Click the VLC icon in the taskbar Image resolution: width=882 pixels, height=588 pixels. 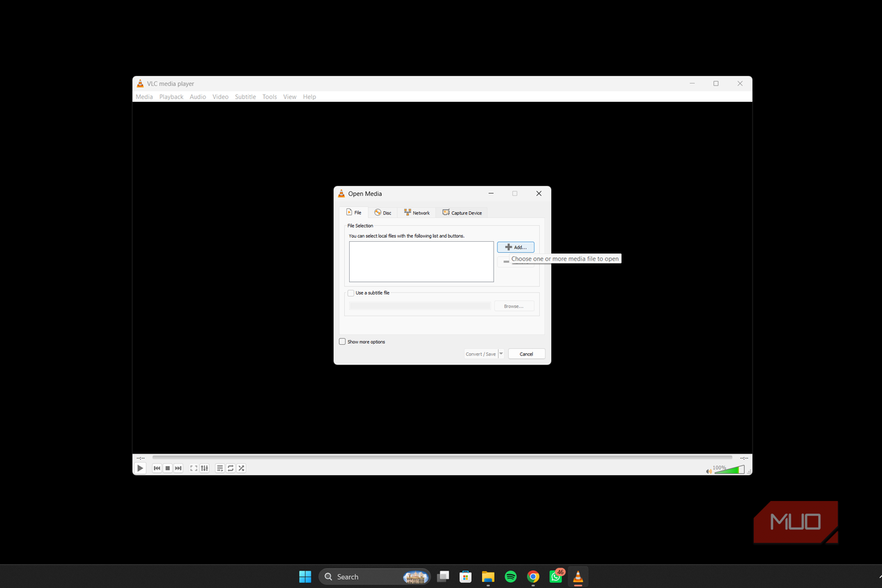(578, 576)
